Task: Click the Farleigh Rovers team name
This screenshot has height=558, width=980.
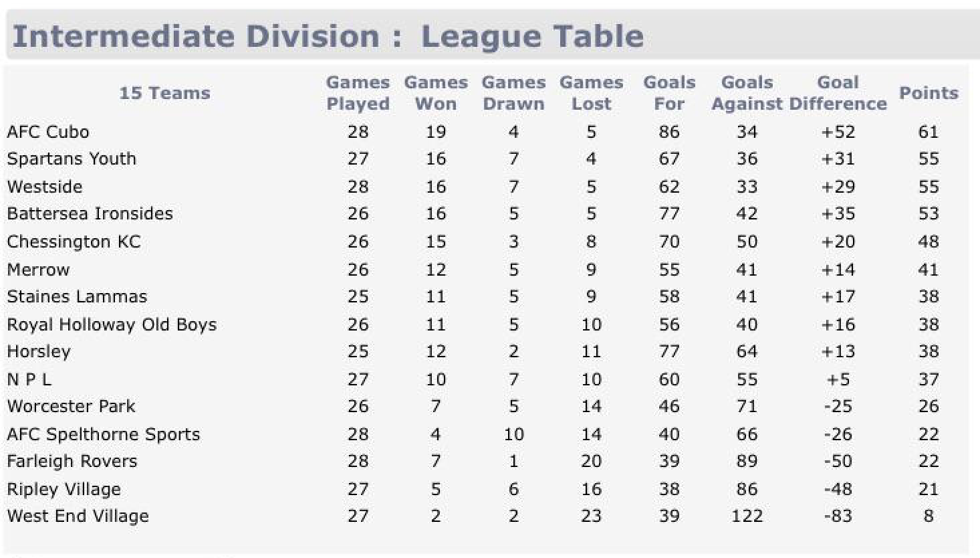Action: click(72, 461)
